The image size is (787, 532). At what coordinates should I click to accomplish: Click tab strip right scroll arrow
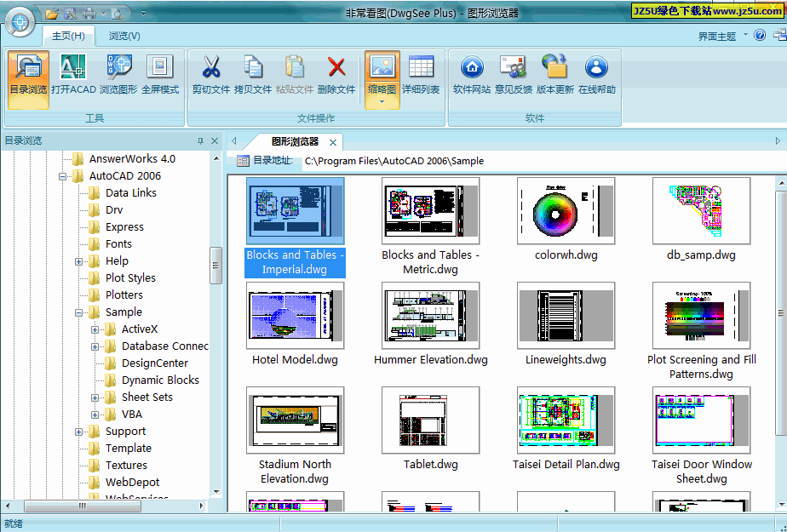tap(778, 141)
